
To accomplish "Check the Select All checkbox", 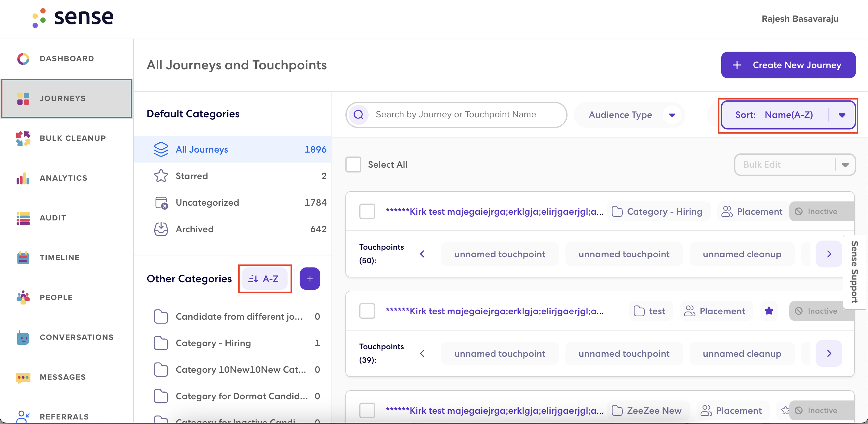I will 353,164.
